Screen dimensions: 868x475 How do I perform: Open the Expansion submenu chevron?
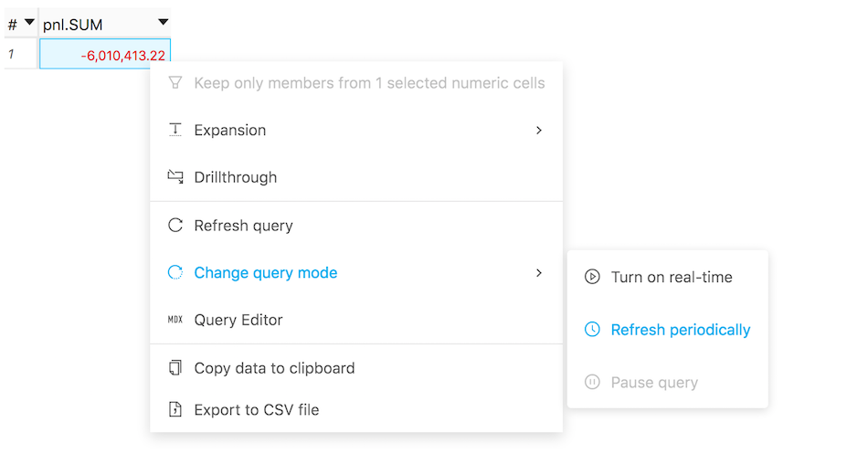pyautogui.click(x=539, y=130)
